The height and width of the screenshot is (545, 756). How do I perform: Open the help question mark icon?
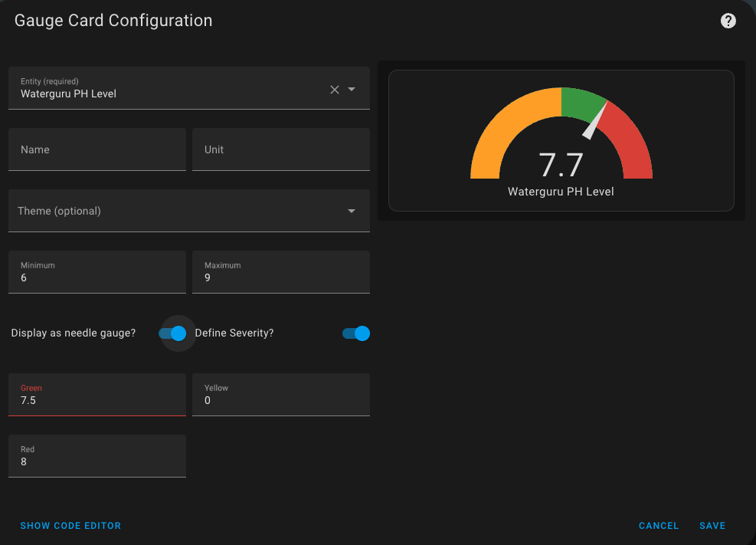pyautogui.click(x=728, y=21)
